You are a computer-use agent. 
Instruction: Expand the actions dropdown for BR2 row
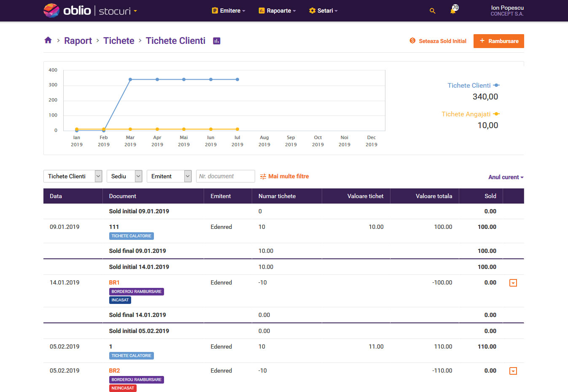tap(513, 371)
